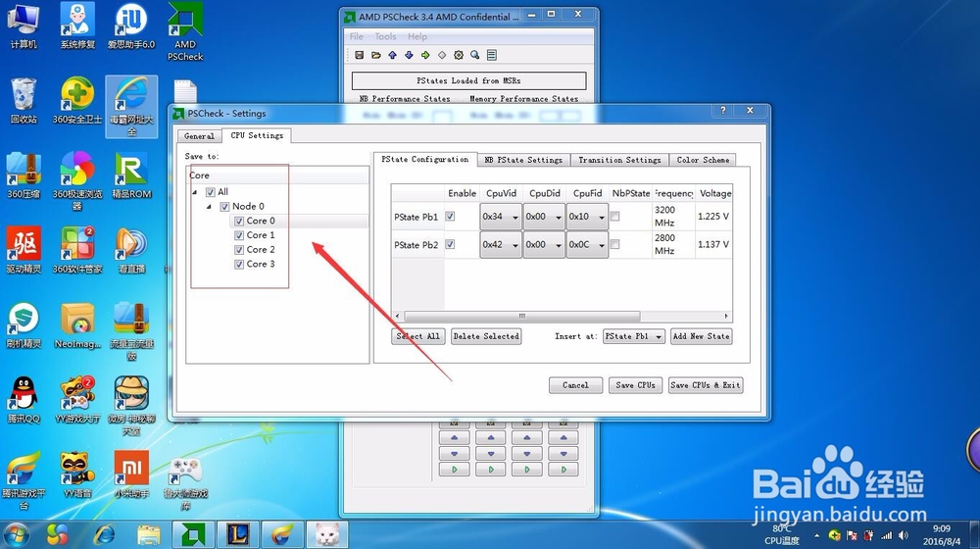Click the Delete Selected button

[486, 336]
